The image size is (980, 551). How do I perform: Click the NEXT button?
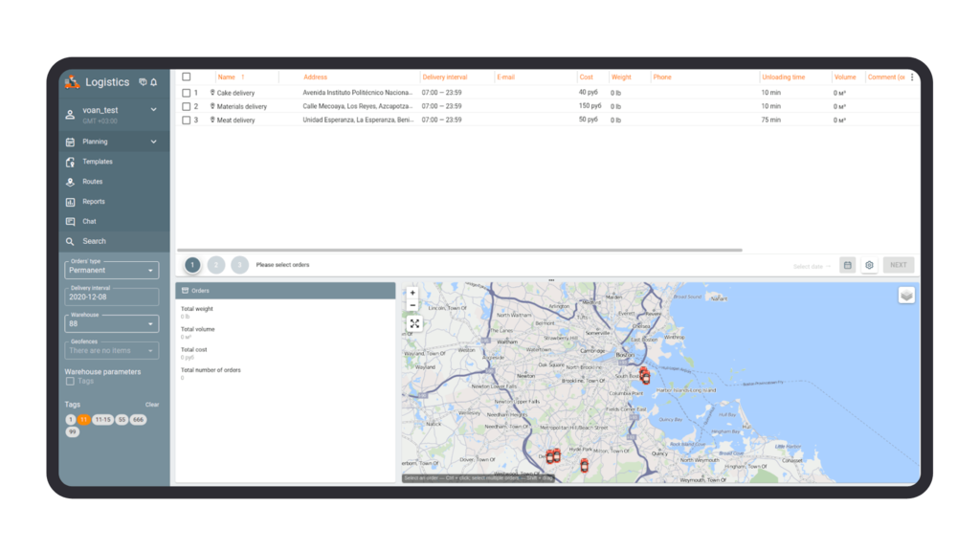click(x=898, y=265)
